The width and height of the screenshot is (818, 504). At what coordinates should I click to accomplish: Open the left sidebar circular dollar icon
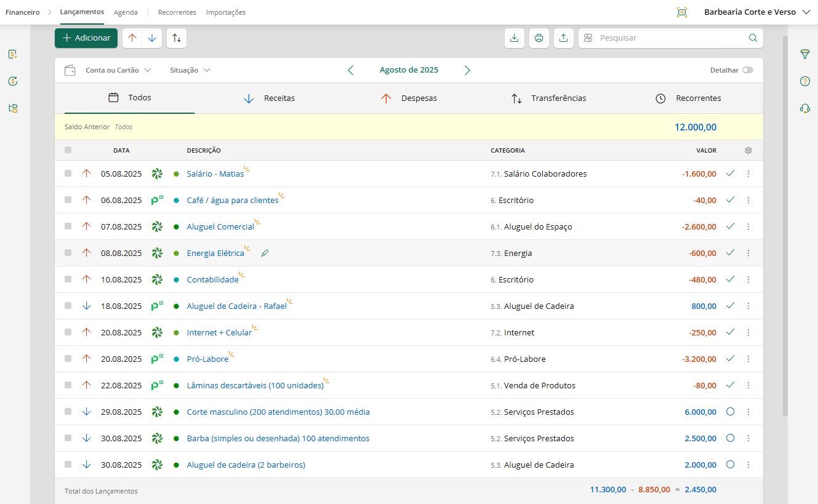13,81
